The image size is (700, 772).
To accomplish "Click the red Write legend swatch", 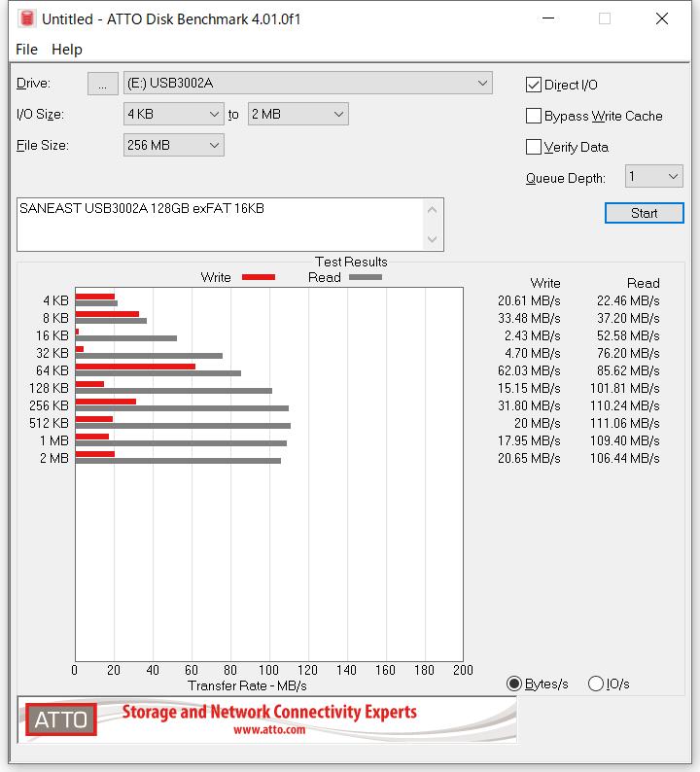I will 259,277.
